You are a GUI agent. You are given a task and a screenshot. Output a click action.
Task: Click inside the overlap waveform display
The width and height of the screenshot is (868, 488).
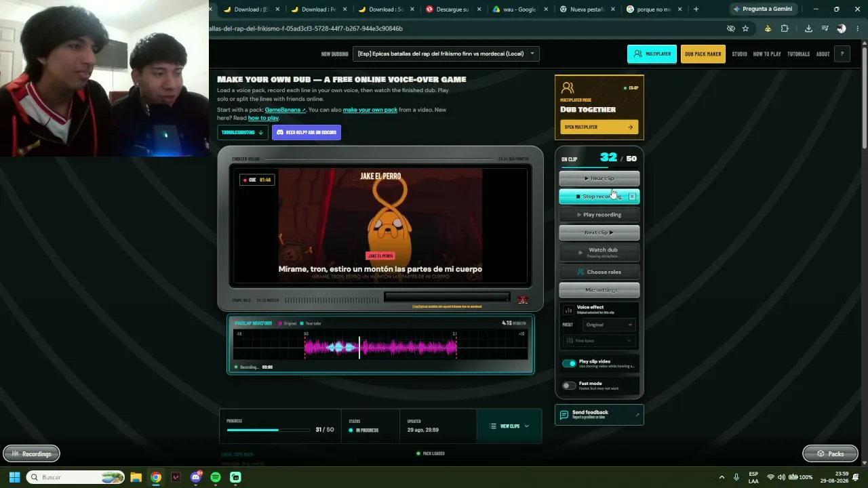(x=380, y=344)
